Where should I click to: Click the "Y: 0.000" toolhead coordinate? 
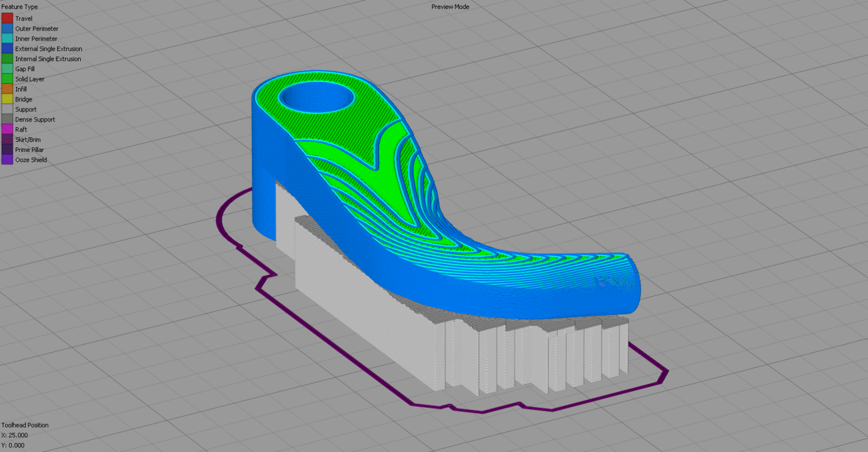(13, 445)
